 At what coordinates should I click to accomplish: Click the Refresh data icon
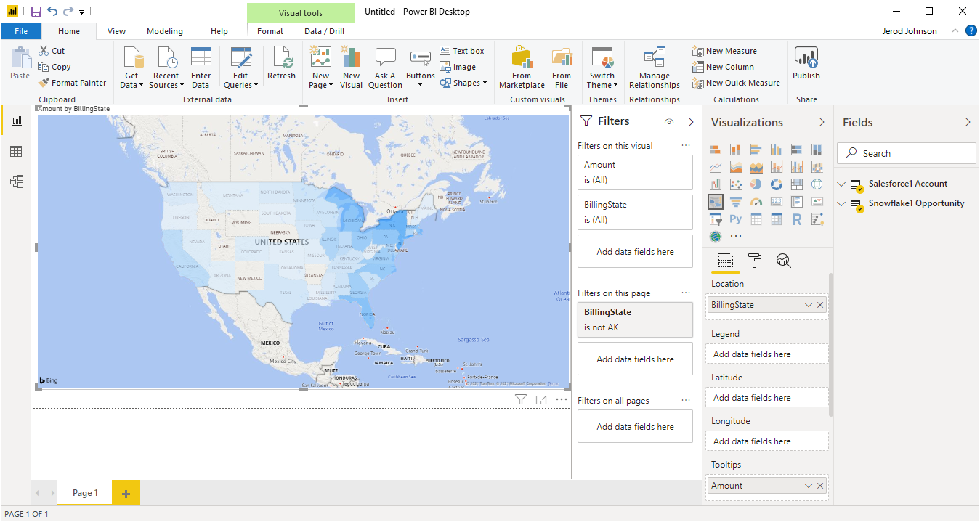pyautogui.click(x=281, y=64)
